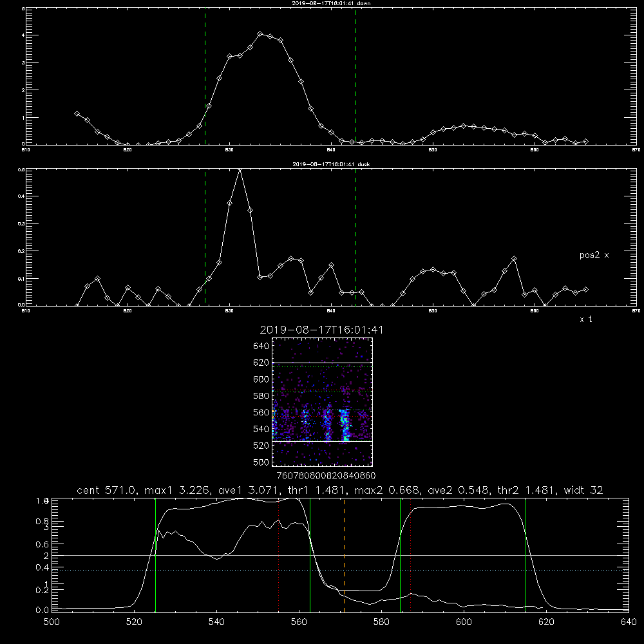Click the right red dotted line in bottom plot

[x=411, y=555]
